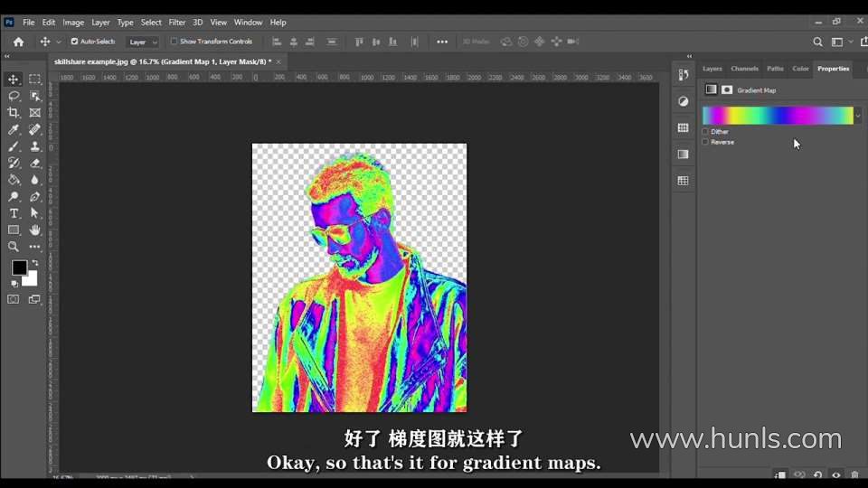This screenshot has height=488, width=868.
Task: Close the skillshare example.jpg document tab
Action: (278, 62)
